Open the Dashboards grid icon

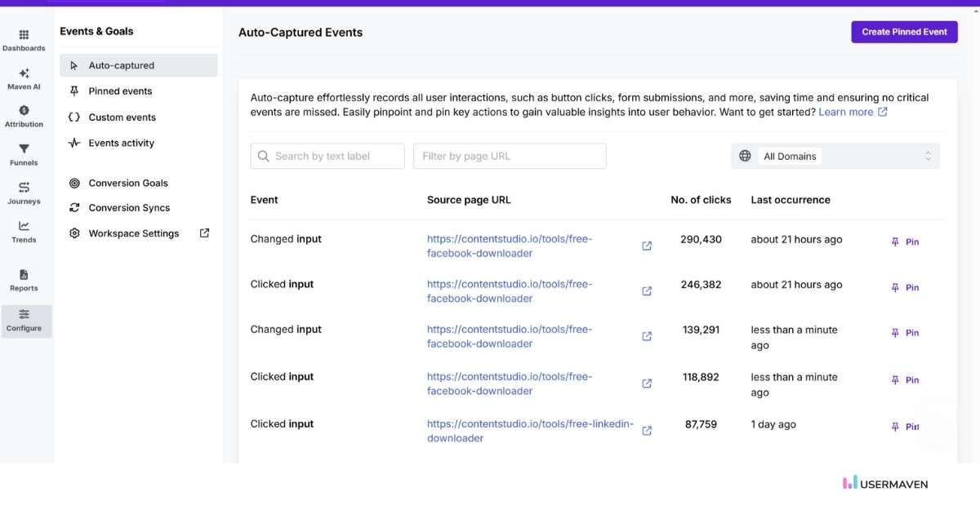coord(24,35)
